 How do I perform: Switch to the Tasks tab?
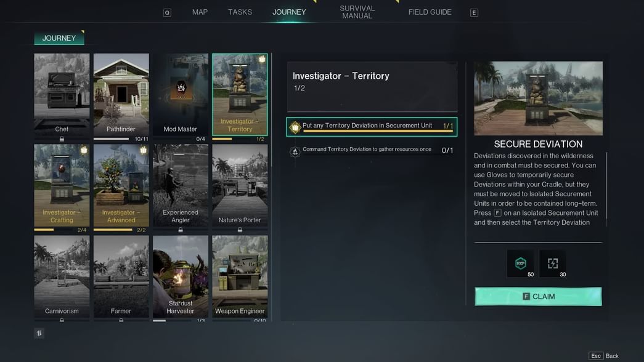[x=240, y=12]
